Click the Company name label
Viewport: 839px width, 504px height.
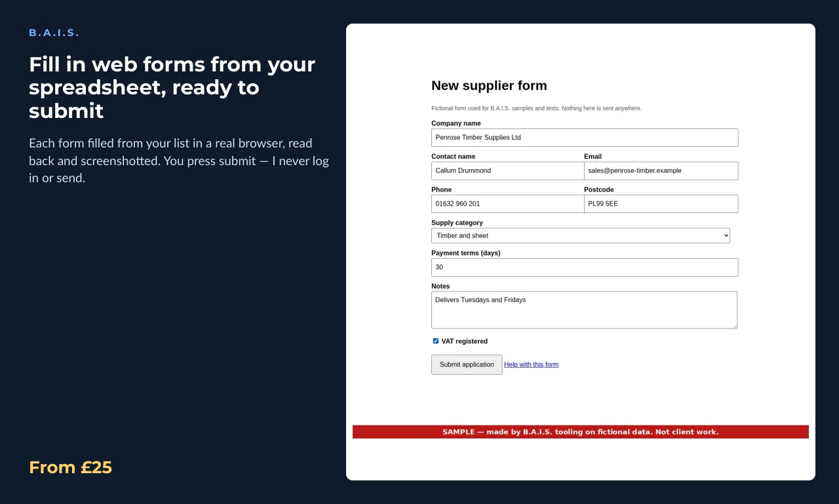click(456, 123)
